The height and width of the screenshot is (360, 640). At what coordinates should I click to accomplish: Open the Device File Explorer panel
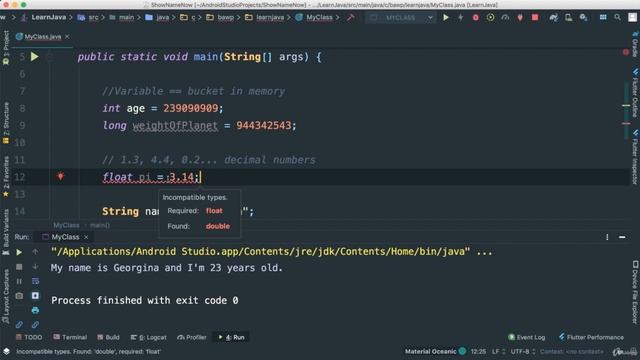pyautogui.click(x=635, y=292)
